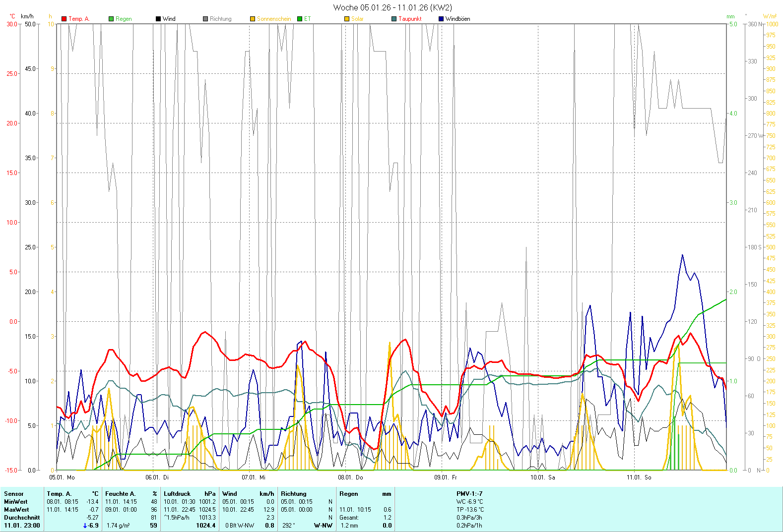
Task: Click the chart title Woche 05.01.26 - 11.01.26
Action: pyautogui.click(x=392, y=7)
